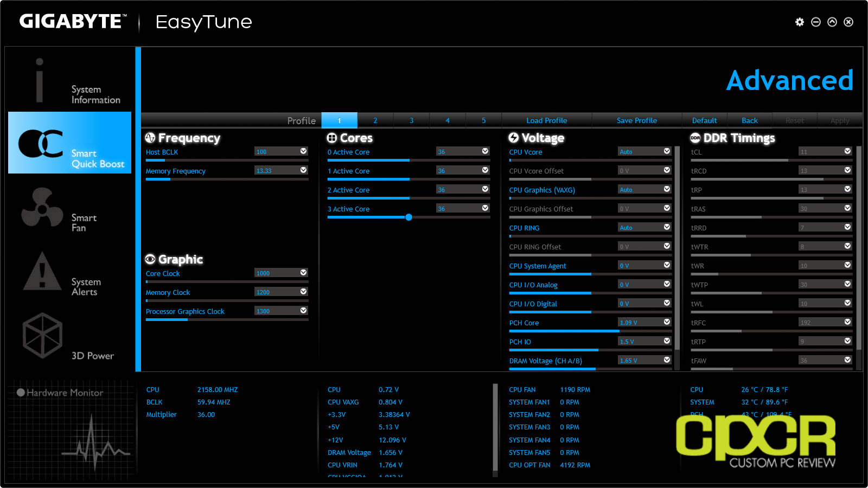Image resolution: width=868 pixels, height=488 pixels.
Task: Switch to Profile 3 tab
Action: (411, 120)
